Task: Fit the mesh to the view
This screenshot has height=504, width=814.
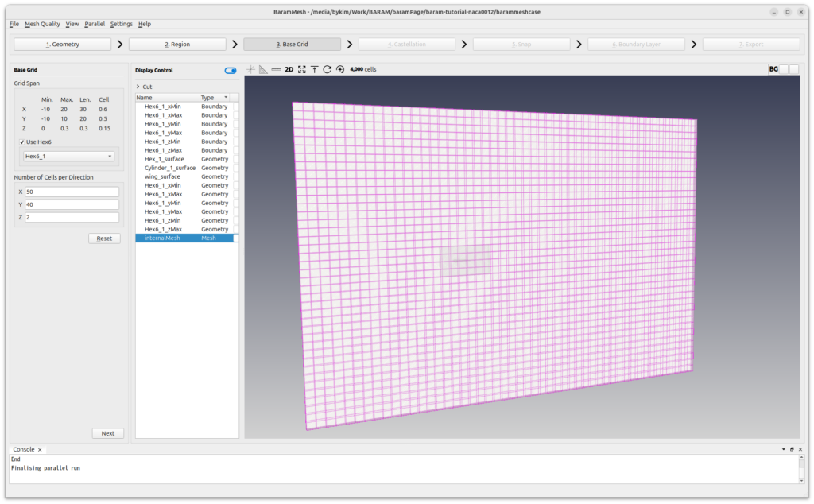Action: click(301, 69)
